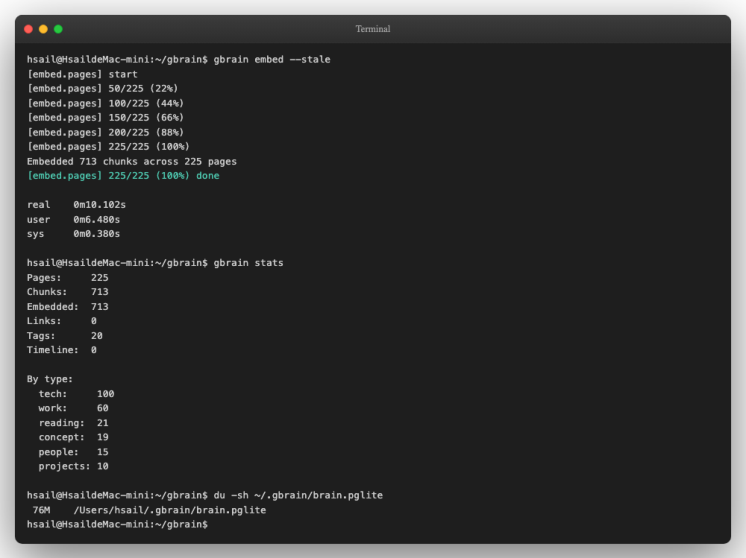The width and height of the screenshot is (746, 558).
Task: Click the white '225/225 (100%)' progress line
Action: tap(108, 147)
